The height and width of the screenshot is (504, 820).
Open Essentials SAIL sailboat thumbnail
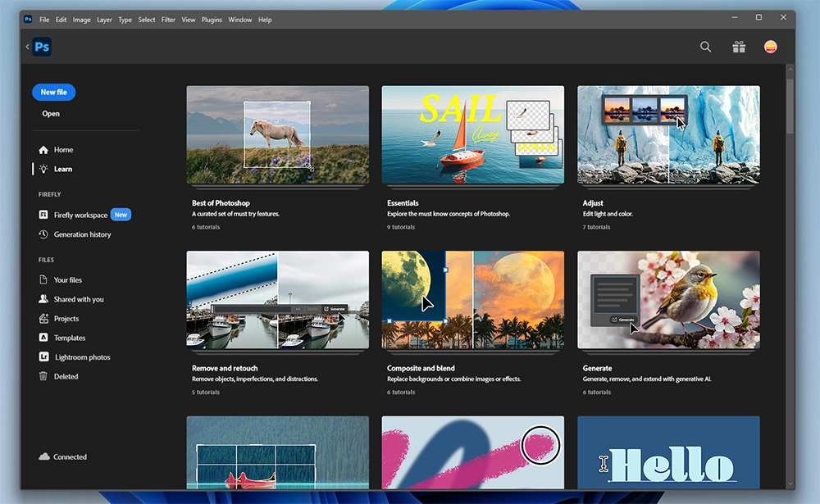tap(473, 135)
